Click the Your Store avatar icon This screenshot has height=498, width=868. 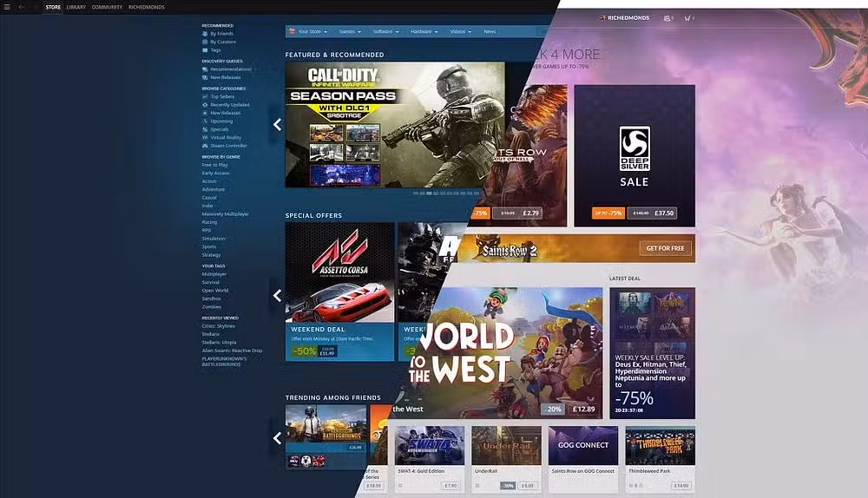click(x=293, y=31)
